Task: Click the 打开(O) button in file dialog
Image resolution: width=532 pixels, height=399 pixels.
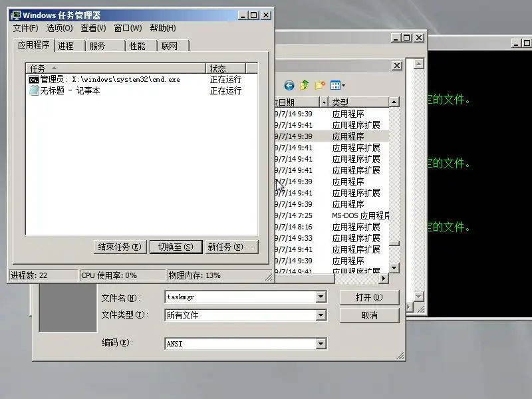Action: coord(369,297)
